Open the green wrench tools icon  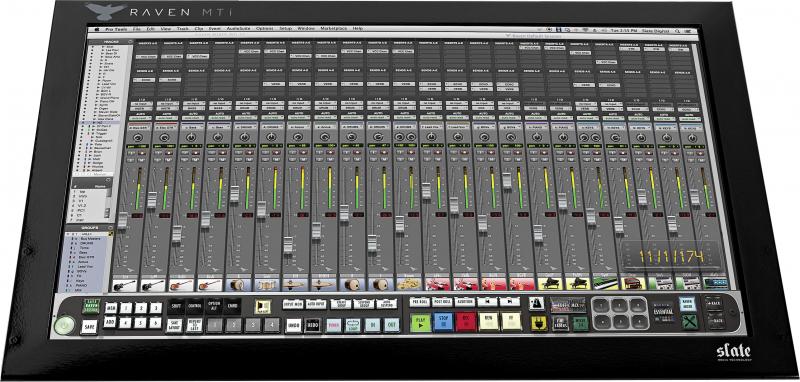click(x=690, y=322)
